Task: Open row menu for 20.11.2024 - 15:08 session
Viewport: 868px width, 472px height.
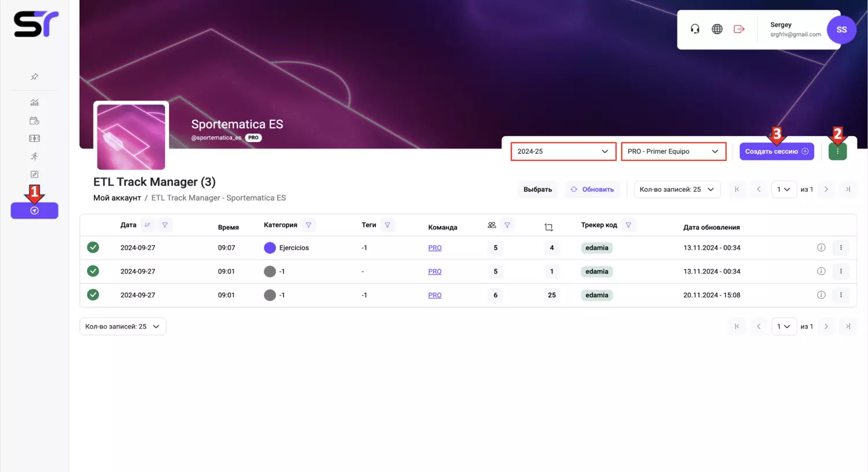Action: 841,295
